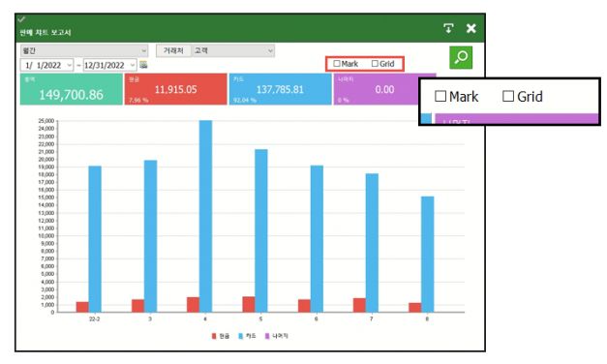Click the checkmark icon above the window title
The width and height of the screenshot is (607, 364).
coord(21,19)
